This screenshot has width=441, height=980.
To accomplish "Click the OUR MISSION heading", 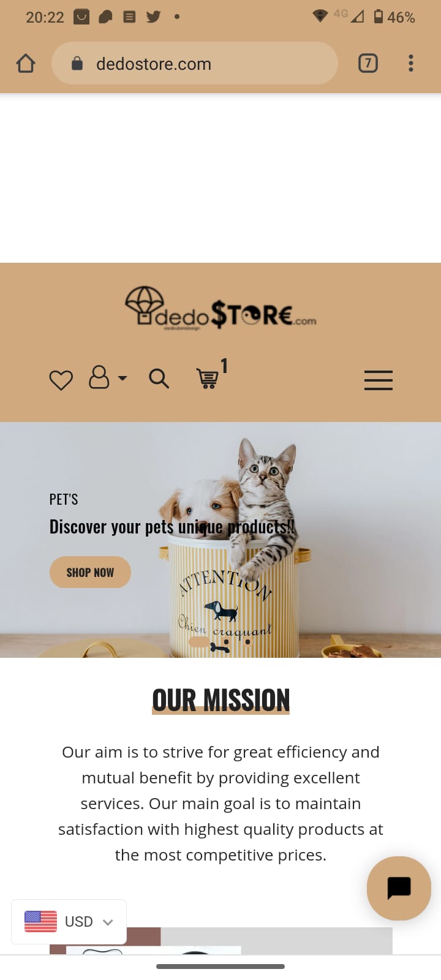I will tap(221, 700).
